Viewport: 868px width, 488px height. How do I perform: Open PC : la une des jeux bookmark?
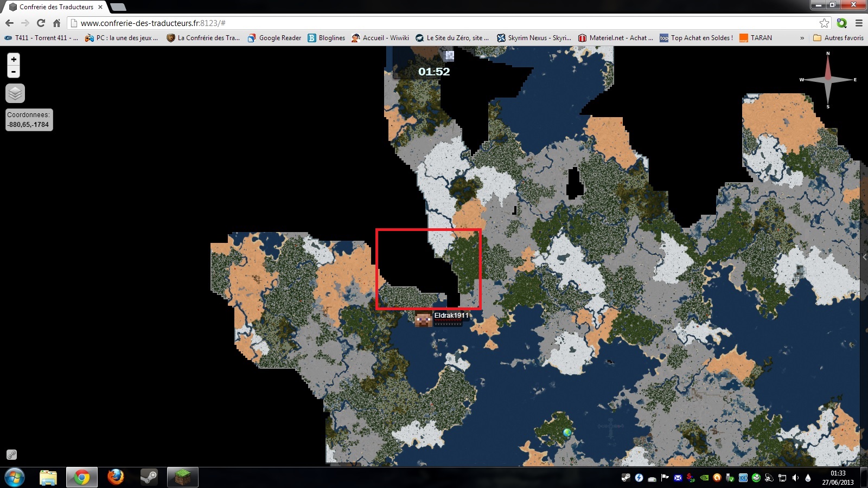[122, 38]
